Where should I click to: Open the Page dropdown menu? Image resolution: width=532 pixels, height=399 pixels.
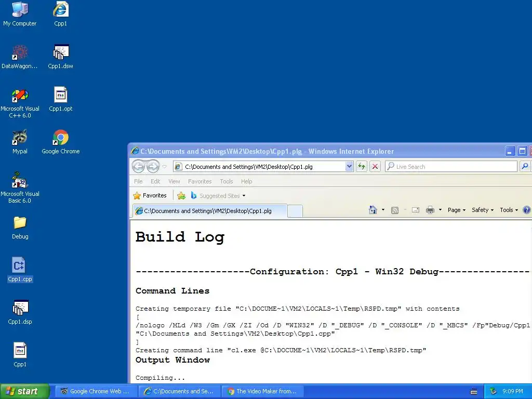click(456, 210)
